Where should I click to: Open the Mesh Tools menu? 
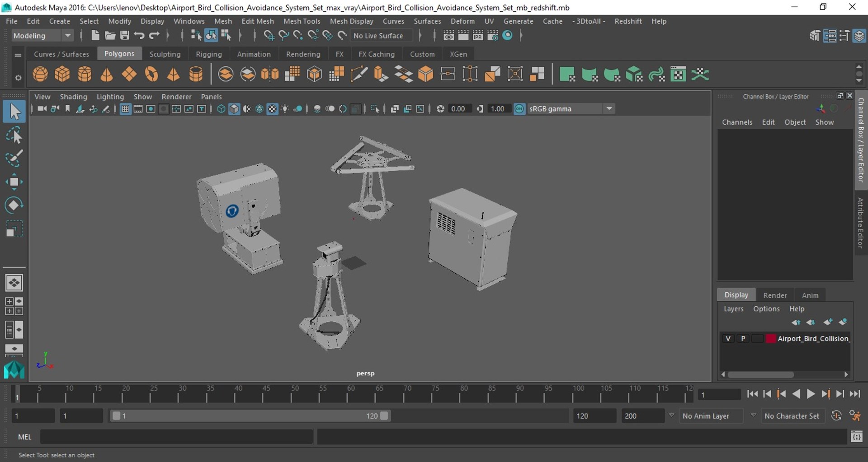point(302,21)
